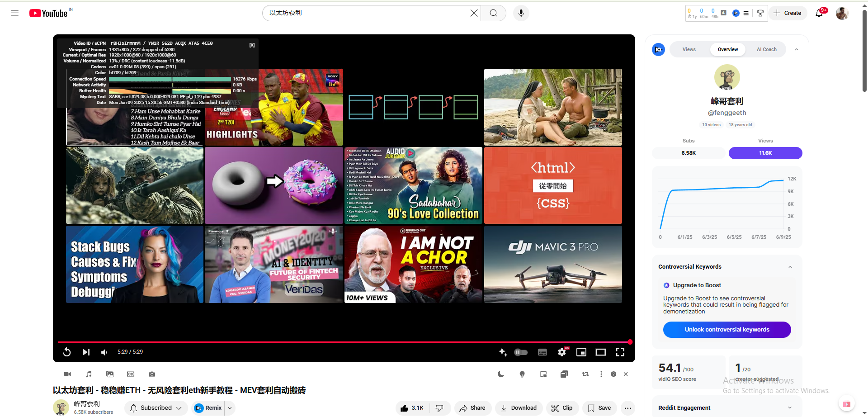Replay the finished video
The width and height of the screenshot is (868, 417).
[67, 352]
